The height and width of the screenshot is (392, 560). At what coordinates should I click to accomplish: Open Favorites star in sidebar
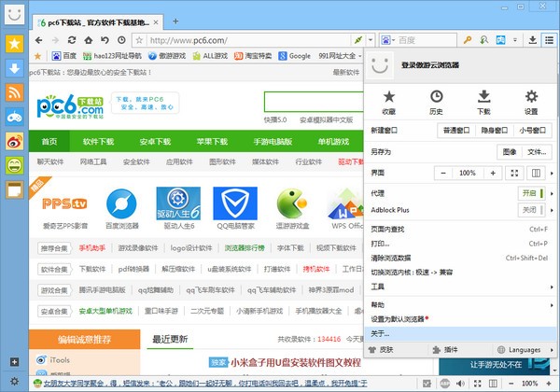click(x=14, y=44)
